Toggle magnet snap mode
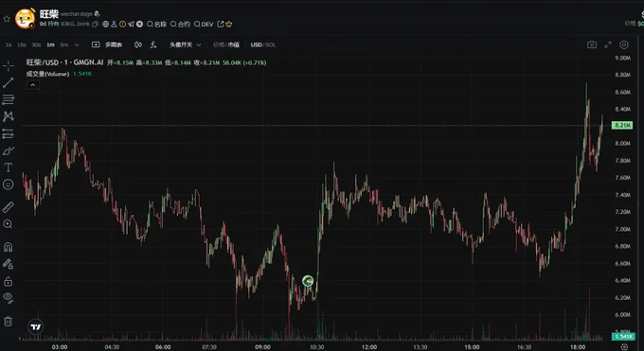The height and width of the screenshot is (351, 644). click(9, 247)
